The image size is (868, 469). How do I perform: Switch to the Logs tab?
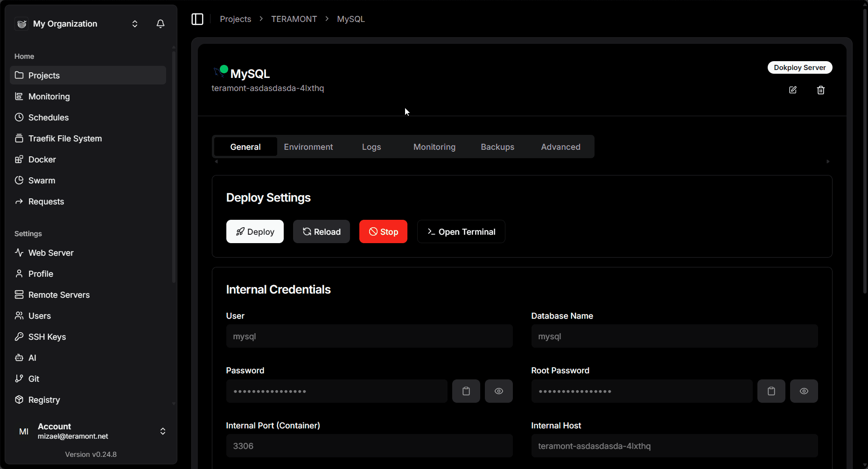click(371, 147)
